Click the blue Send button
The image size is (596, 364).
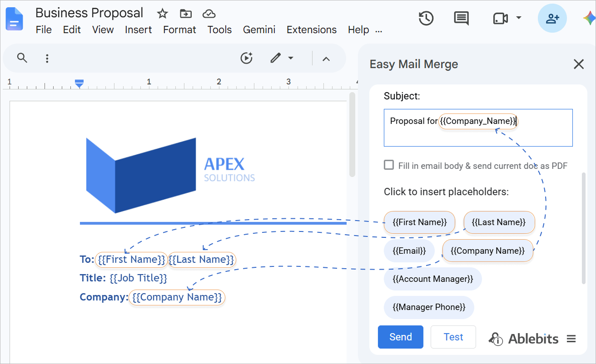(x=401, y=337)
